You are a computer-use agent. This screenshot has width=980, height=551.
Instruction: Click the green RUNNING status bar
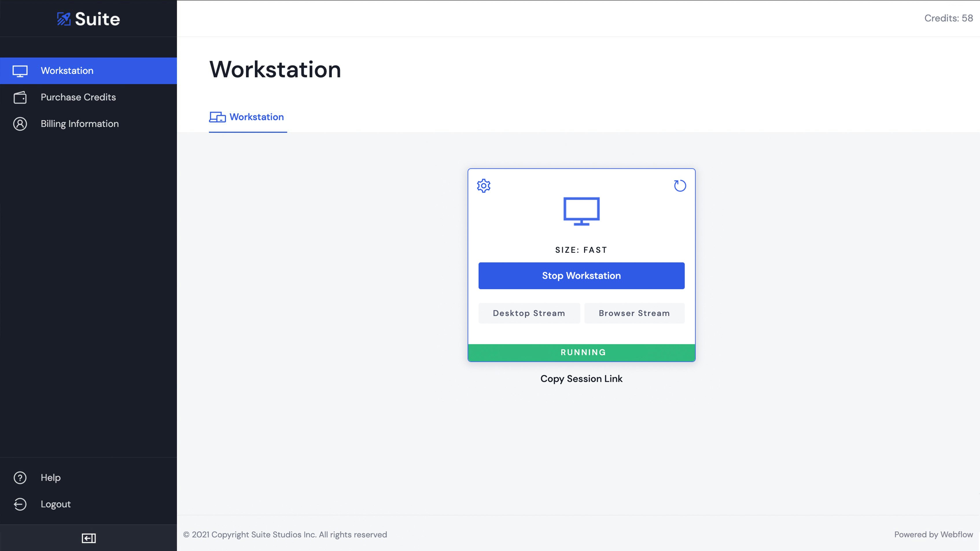pos(581,352)
